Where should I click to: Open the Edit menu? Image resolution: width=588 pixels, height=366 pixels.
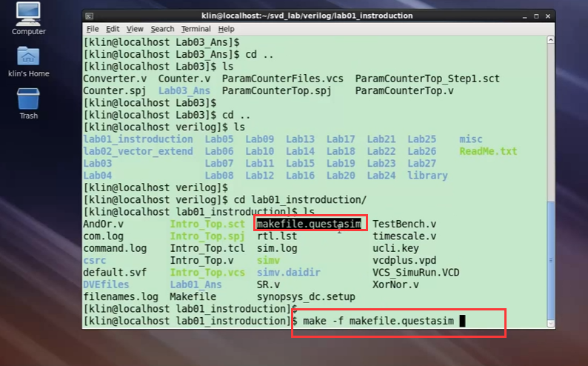(x=113, y=29)
